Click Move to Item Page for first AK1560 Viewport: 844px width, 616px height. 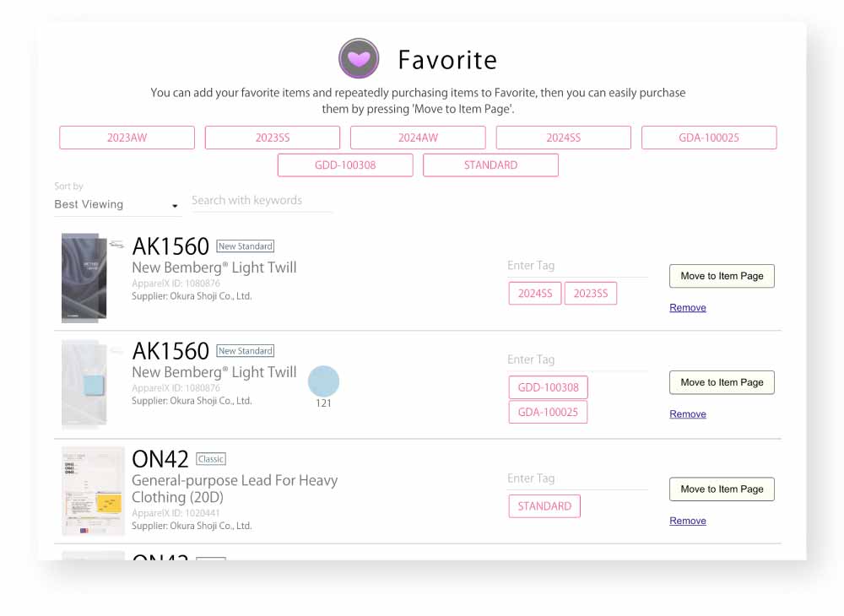tap(722, 276)
